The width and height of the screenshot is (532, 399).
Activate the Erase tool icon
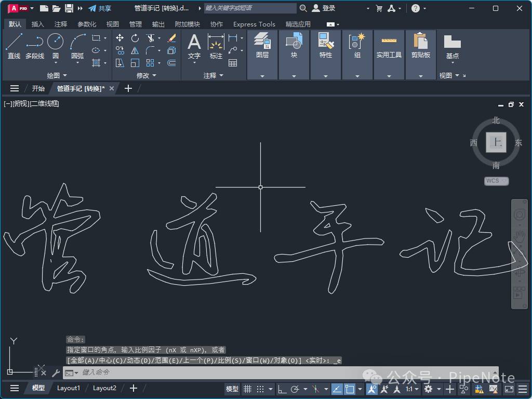click(x=171, y=37)
